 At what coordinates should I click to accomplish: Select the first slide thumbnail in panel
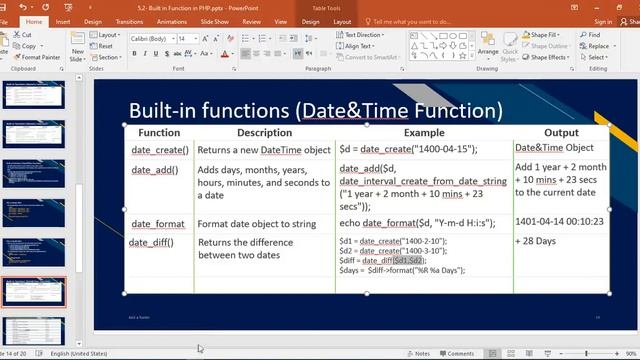(x=33, y=95)
